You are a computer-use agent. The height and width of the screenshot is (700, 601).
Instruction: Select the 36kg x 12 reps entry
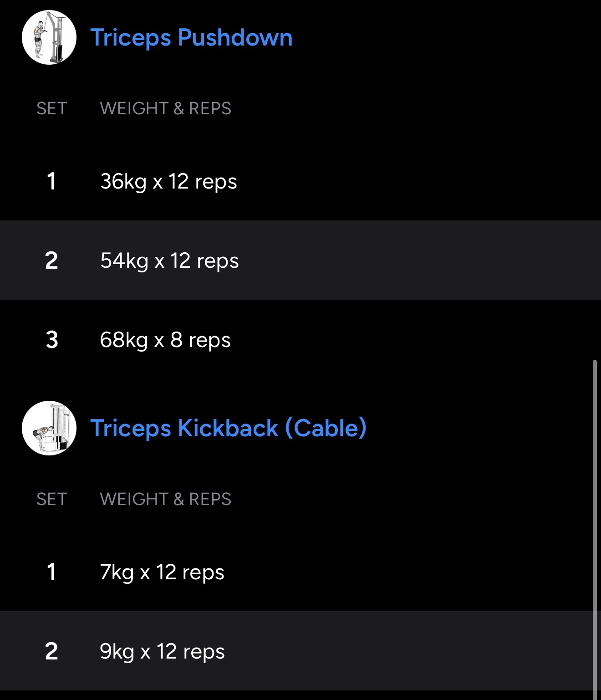[168, 181]
